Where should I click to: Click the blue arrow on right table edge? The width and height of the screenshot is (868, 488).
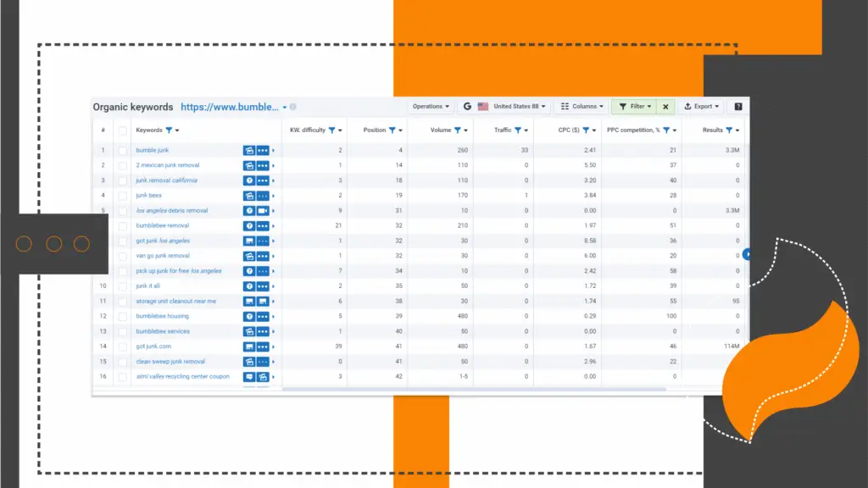747,254
